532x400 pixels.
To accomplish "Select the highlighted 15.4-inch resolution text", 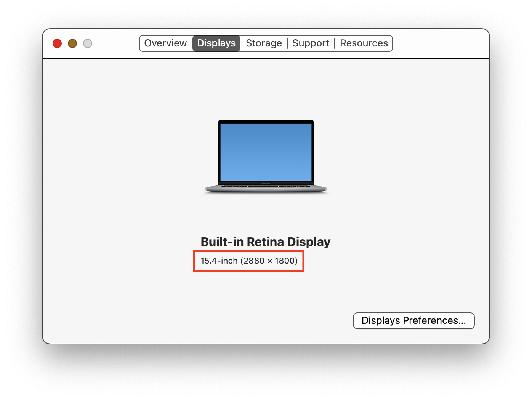I will (248, 261).
